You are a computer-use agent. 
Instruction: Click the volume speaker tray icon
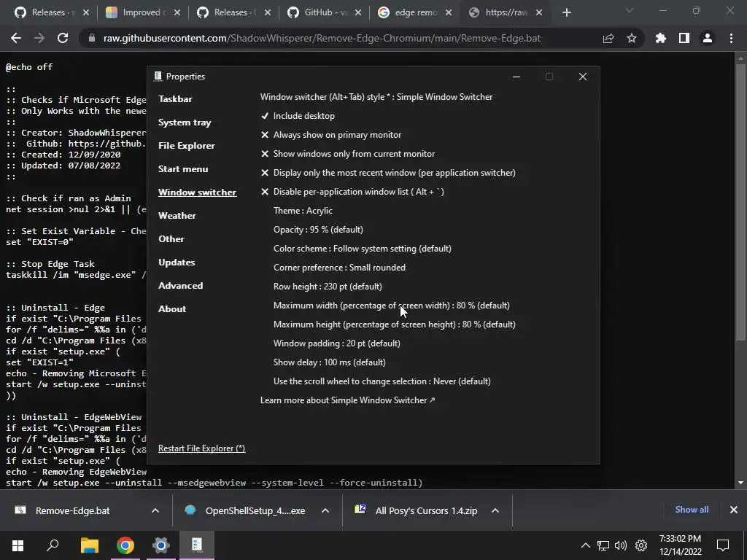tap(621, 545)
